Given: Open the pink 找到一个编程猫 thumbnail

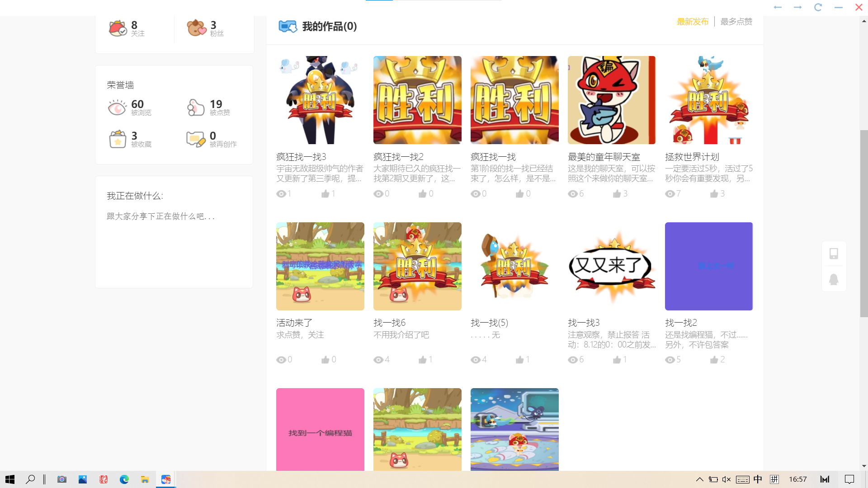Looking at the screenshot, I should pos(320,429).
